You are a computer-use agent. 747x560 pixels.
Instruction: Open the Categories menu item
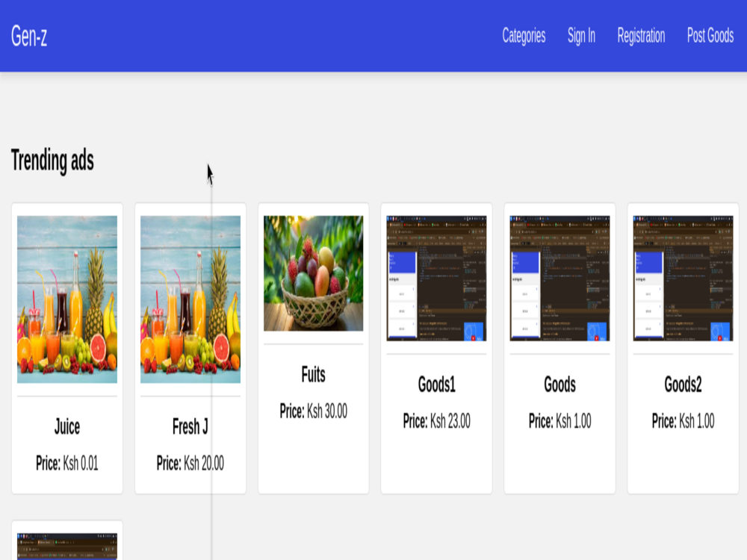point(524,36)
